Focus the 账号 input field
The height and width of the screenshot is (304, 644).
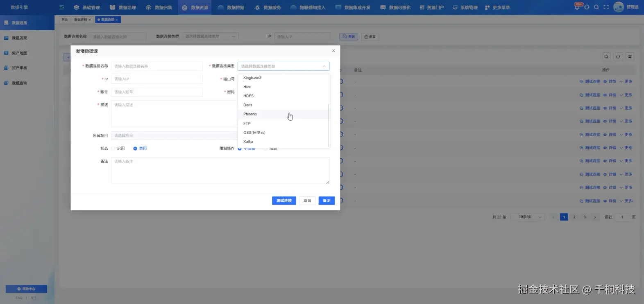pyautogui.click(x=157, y=92)
